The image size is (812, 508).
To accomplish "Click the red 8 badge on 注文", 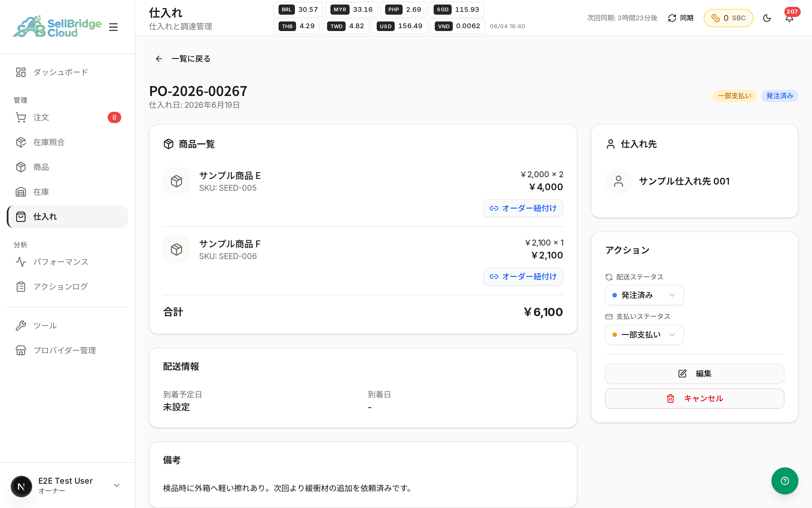I will pyautogui.click(x=114, y=117).
